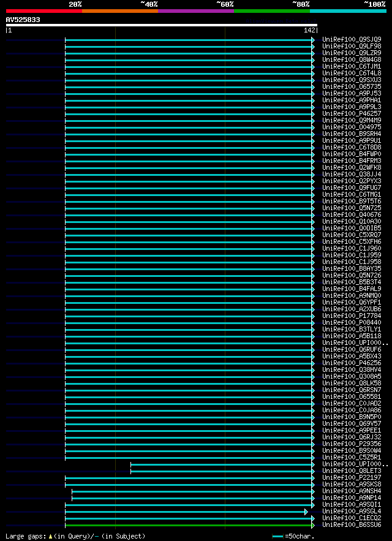
Task: Select the AV525833 query name text
Action: [x=23, y=20]
